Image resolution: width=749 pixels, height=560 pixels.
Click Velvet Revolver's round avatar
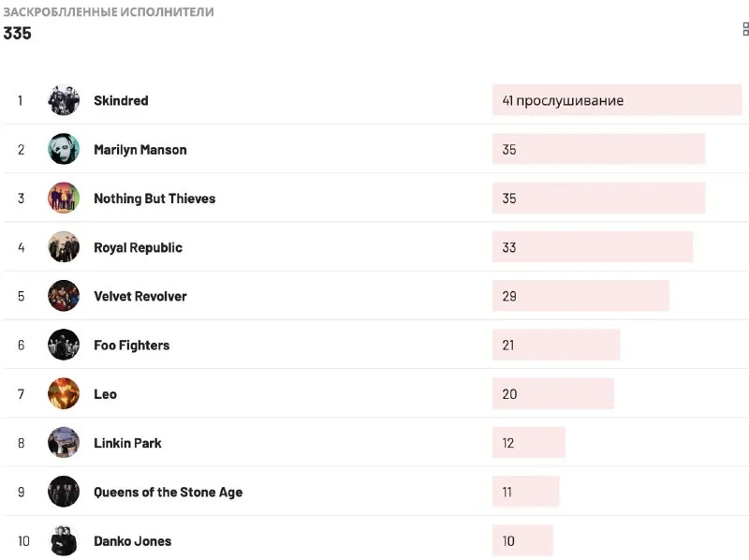coord(64,296)
